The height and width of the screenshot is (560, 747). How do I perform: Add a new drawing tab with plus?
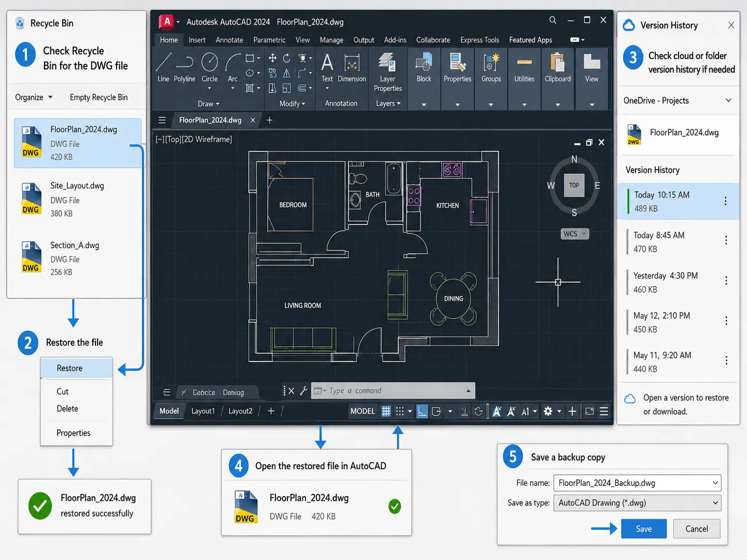click(269, 120)
